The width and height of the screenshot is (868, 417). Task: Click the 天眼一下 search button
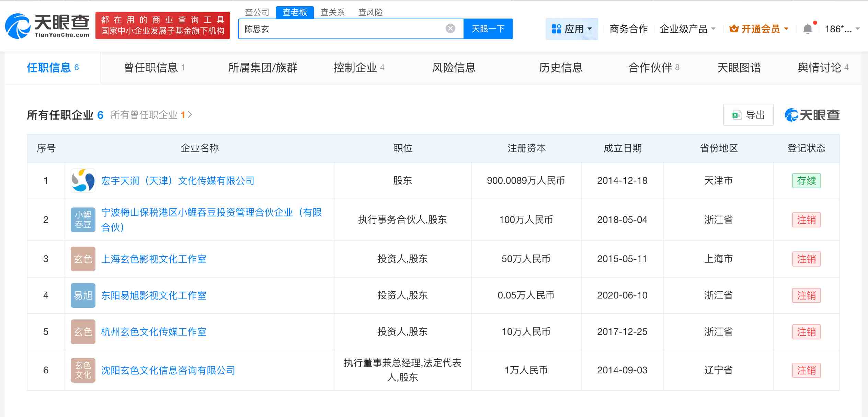(488, 29)
